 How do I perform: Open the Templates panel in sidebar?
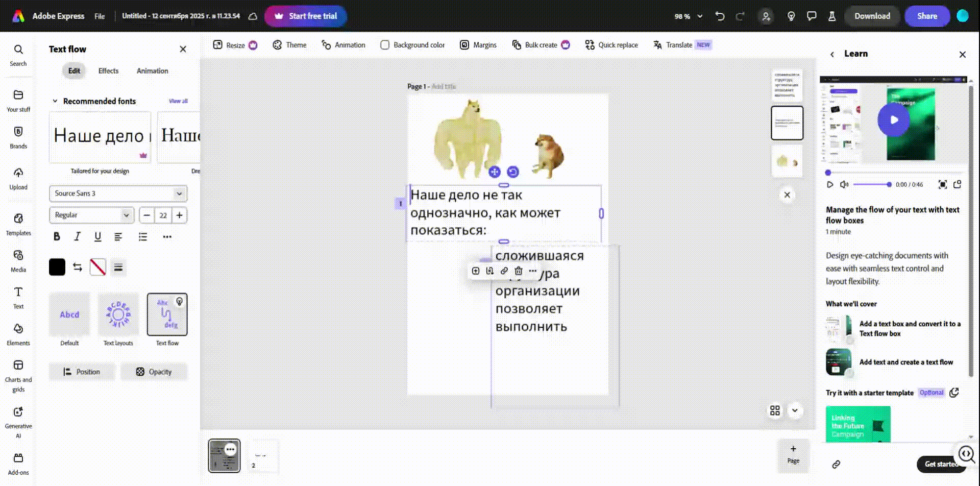[x=18, y=224]
